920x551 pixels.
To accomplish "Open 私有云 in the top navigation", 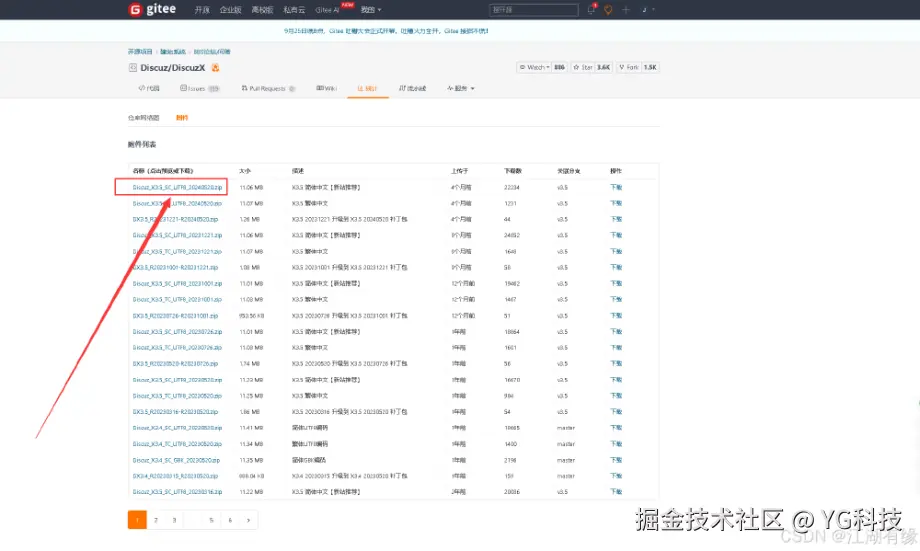I will coord(294,10).
